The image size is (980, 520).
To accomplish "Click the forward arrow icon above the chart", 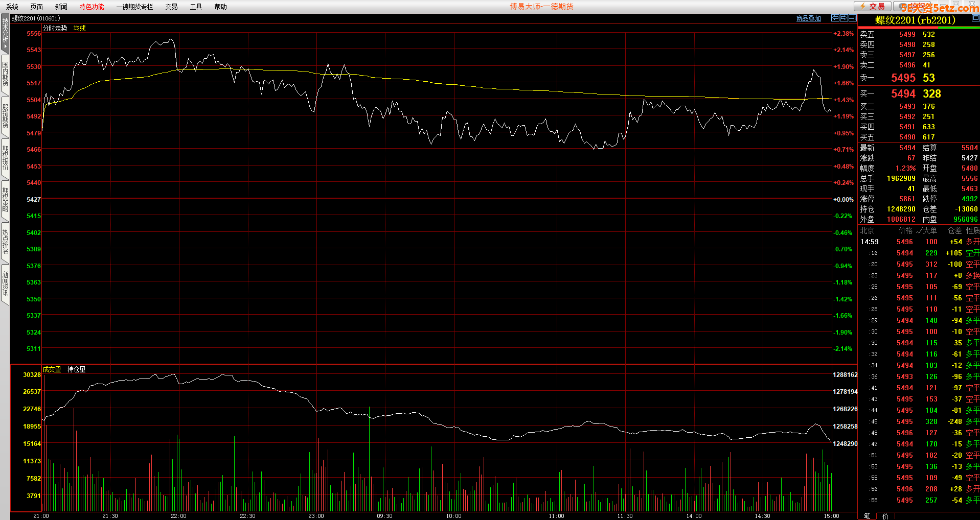I will coord(844,18).
